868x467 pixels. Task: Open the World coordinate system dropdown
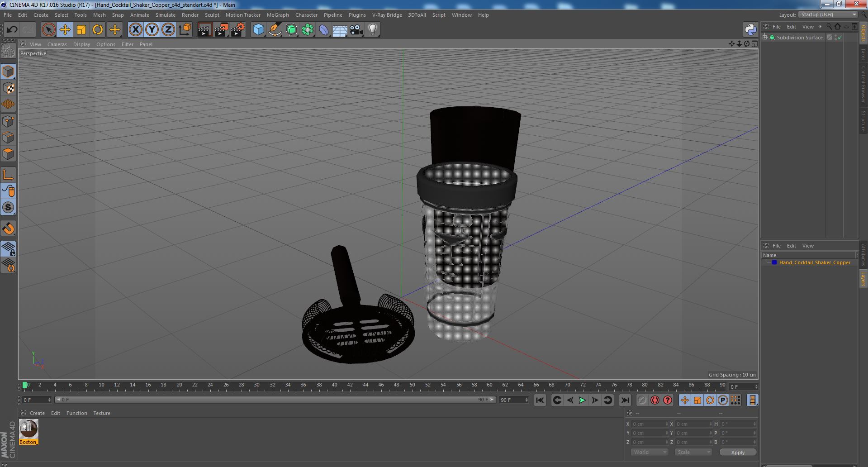[x=650, y=452]
